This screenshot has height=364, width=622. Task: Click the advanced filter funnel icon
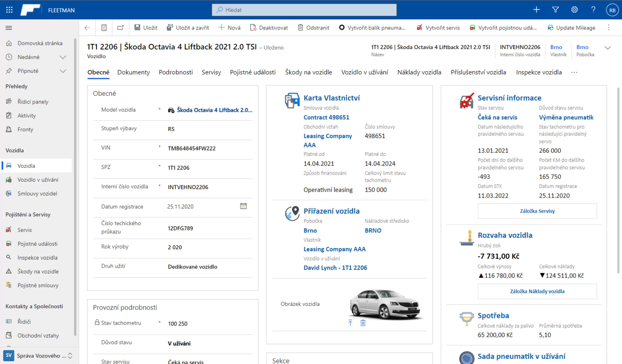tap(555, 10)
